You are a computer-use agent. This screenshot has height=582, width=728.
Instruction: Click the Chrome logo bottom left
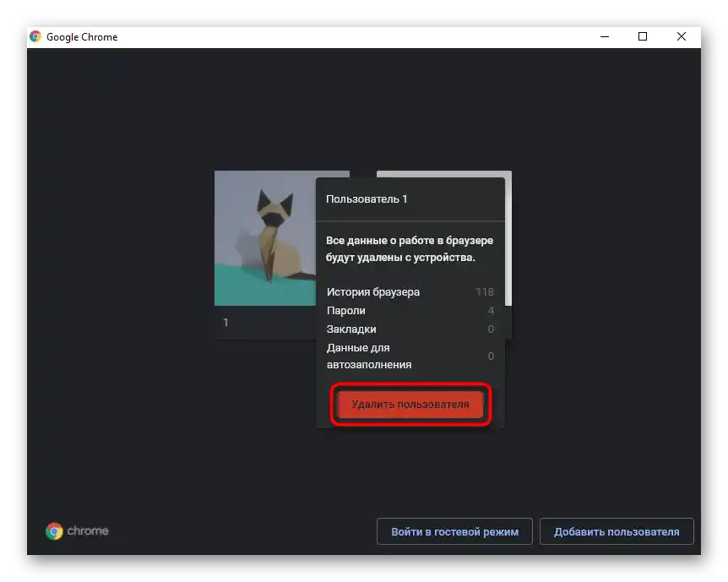click(x=77, y=531)
